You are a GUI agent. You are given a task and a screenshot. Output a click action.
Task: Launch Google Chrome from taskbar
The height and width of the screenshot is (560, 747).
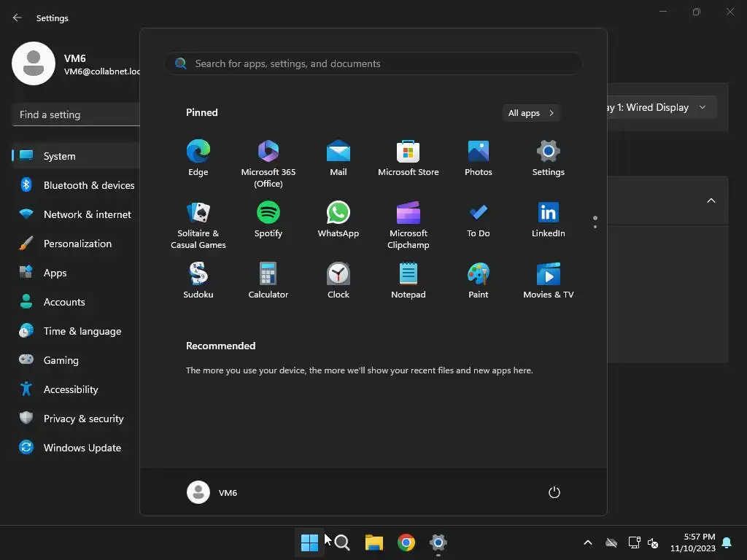tap(406, 542)
